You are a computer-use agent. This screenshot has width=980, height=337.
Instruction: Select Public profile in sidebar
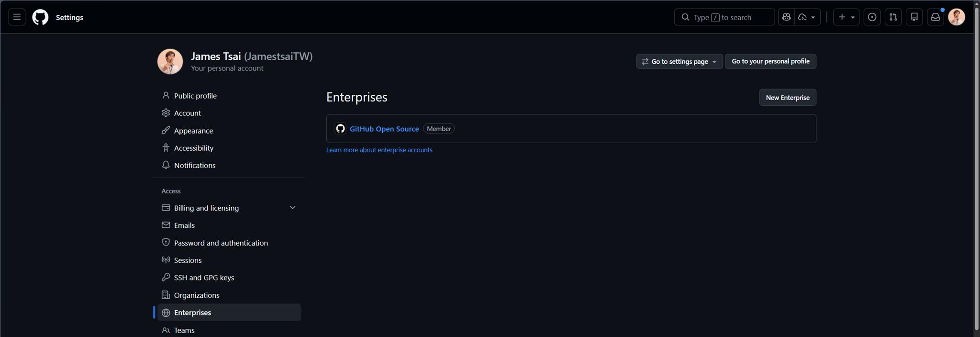[x=195, y=96]
